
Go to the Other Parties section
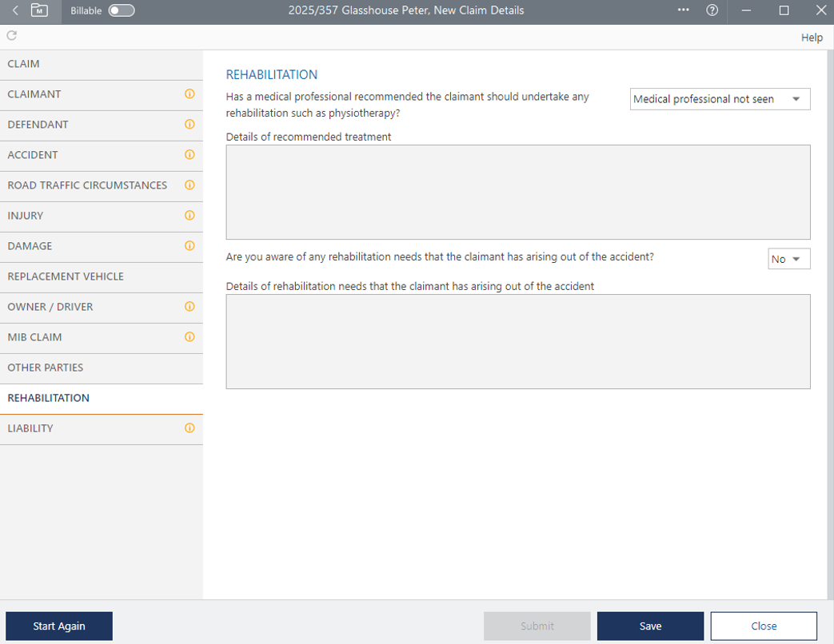pos(46,368)
